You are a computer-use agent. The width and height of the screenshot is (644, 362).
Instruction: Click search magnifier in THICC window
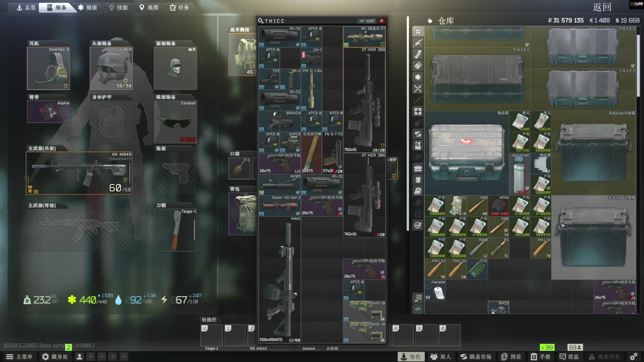[261, 21]
